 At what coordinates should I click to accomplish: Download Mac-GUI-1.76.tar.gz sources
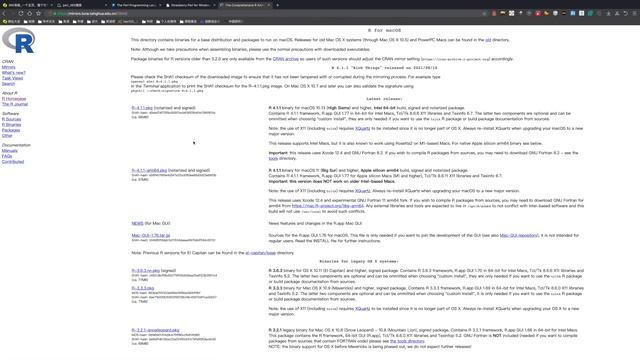(x=151, y=236)
